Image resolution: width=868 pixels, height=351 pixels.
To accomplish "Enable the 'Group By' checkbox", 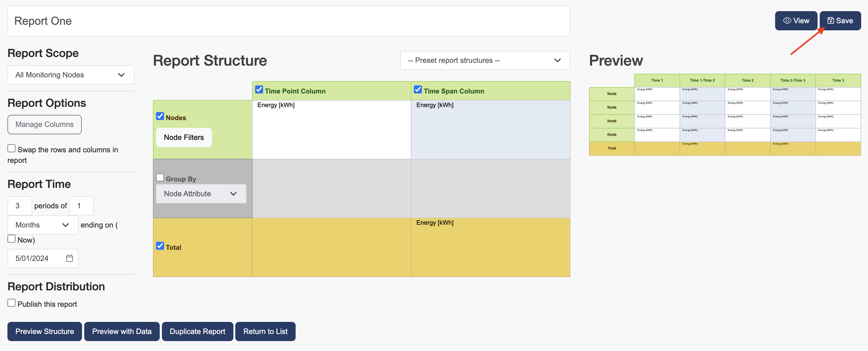I will (x=160, y=176).
